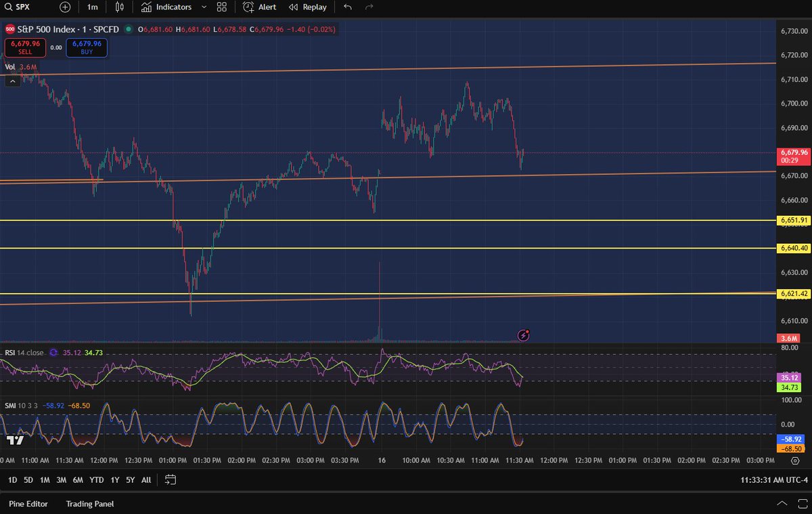Viewport: 812px width, 514px height.
Task: Create a new Alert
Action: pos(260,7)
